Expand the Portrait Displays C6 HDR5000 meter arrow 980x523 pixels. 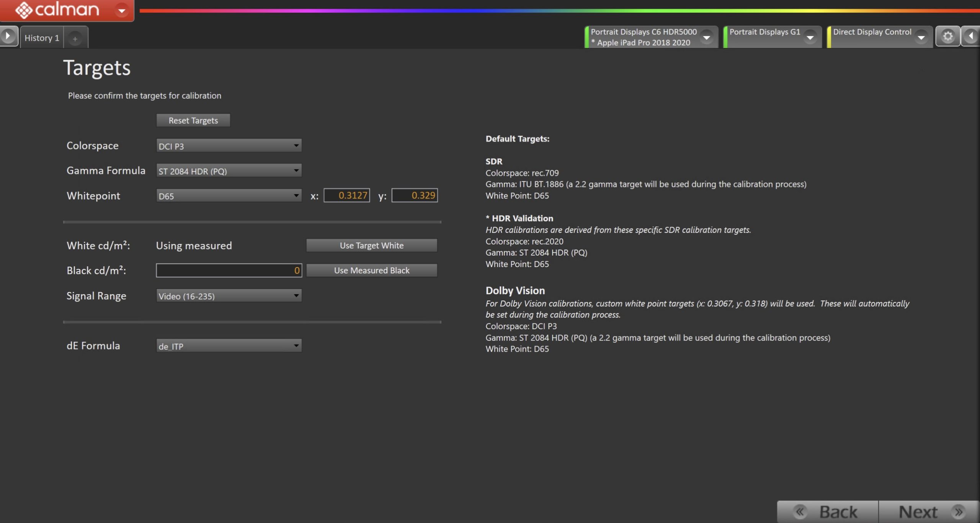coord(707,37)
